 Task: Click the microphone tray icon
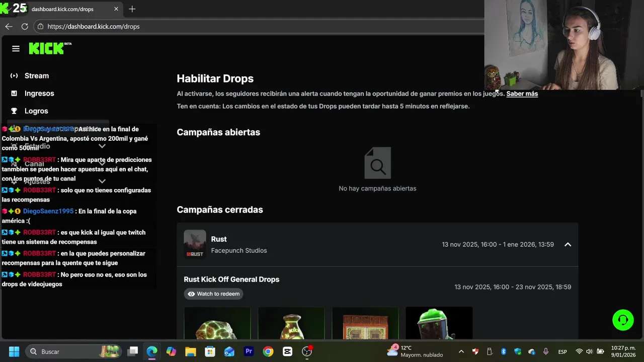click(x=546, y=351)
